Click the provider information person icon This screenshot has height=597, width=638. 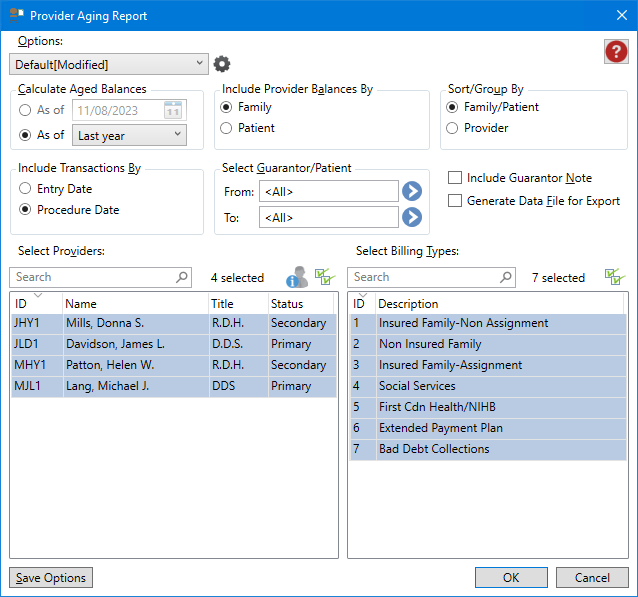pyautogui.click(x=297, y=277)
